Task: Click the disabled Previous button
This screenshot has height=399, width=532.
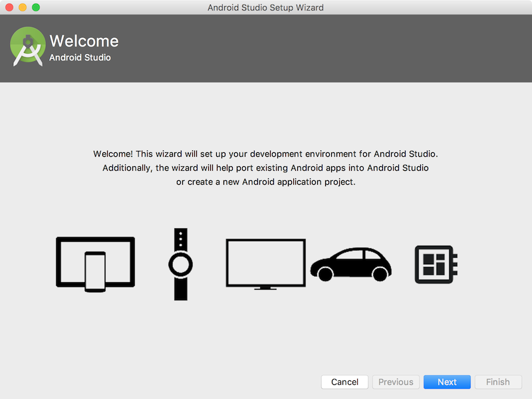Action: (x=396, y=382)
